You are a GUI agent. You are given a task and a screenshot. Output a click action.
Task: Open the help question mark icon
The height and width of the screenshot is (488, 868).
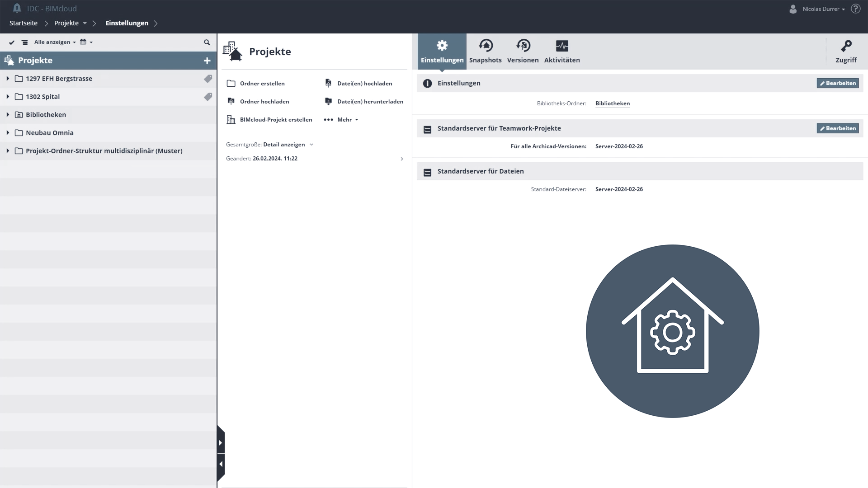(855, 9)
